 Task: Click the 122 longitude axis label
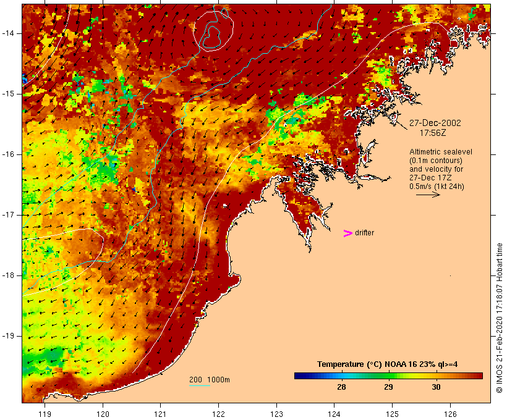[219, 414]
